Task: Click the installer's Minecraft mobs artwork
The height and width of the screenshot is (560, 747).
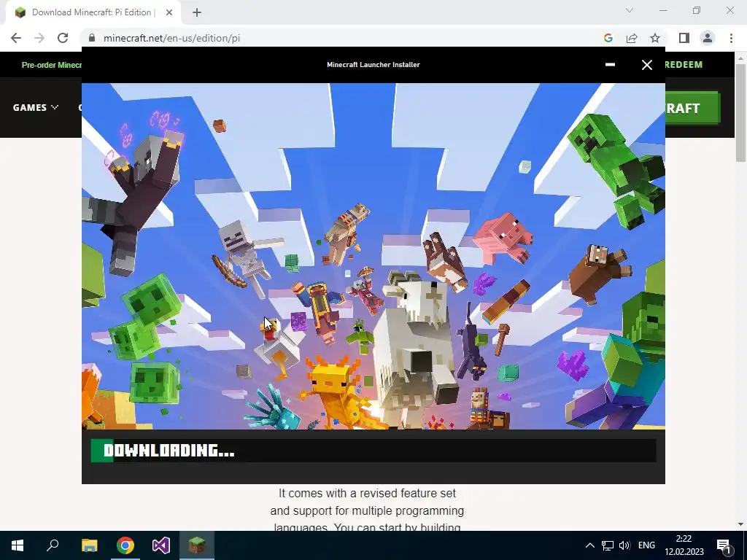Action: point(373,256)
